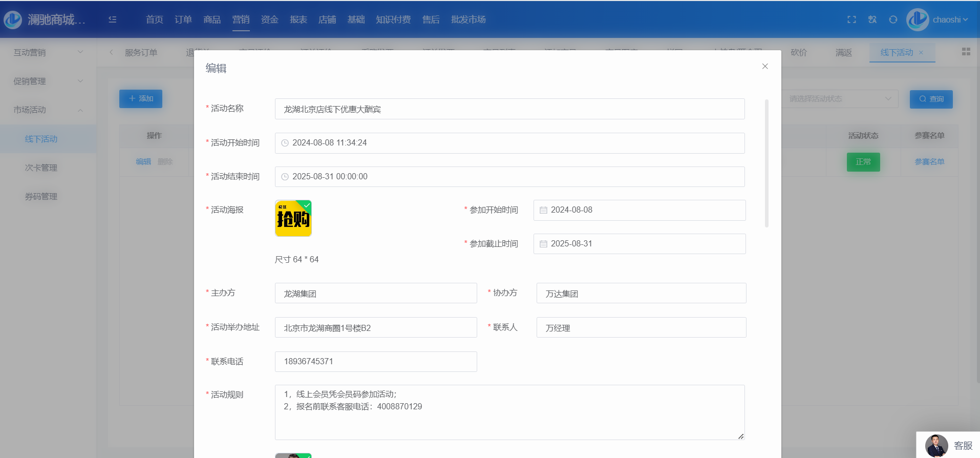Select 次卡管理 in the sidebar
This screenshot has height=458, width=980.
coord(41,168)
